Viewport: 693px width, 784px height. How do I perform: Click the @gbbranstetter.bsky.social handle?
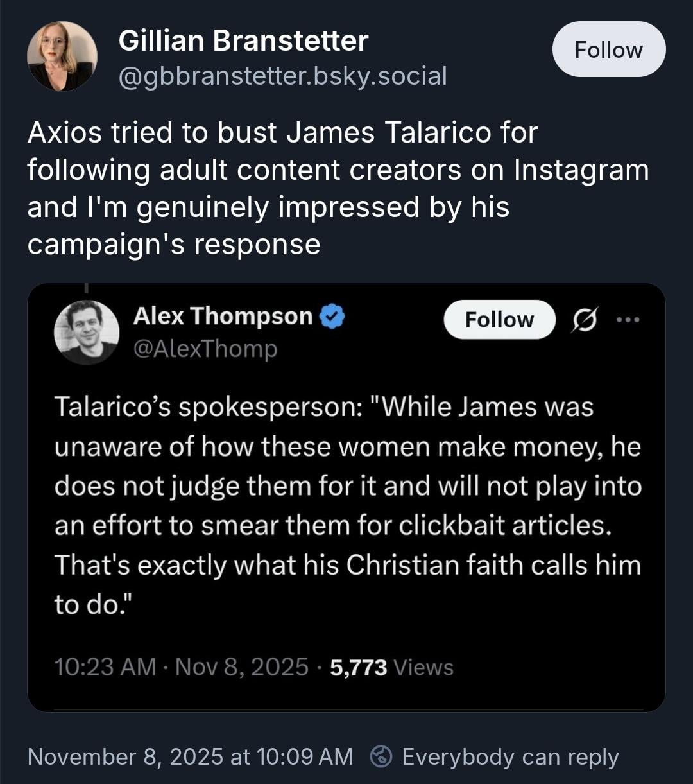[282, 76]
